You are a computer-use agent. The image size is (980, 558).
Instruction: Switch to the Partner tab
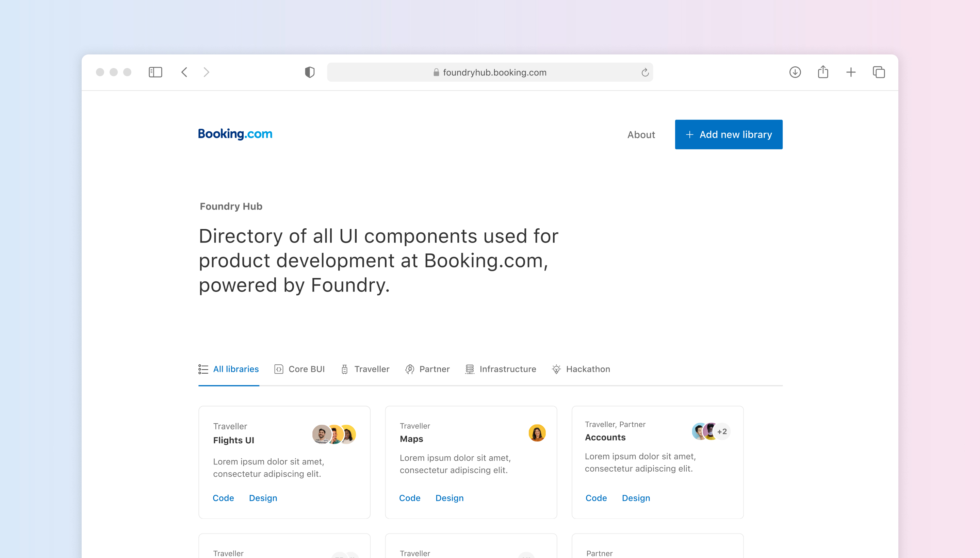point(427,369)
